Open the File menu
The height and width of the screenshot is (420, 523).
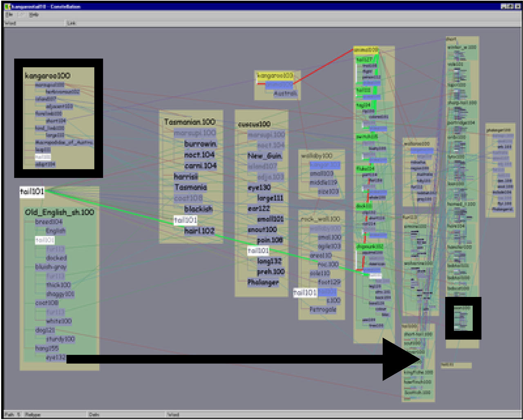9,15
